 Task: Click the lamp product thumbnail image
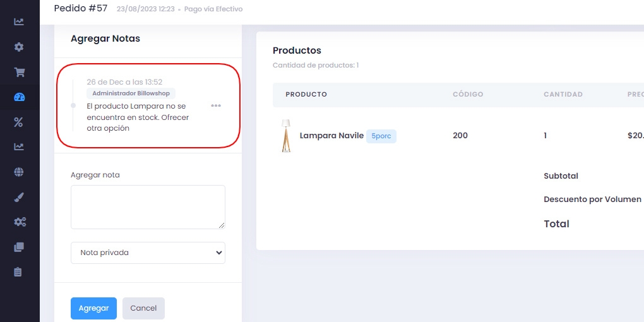pos(286,136)
